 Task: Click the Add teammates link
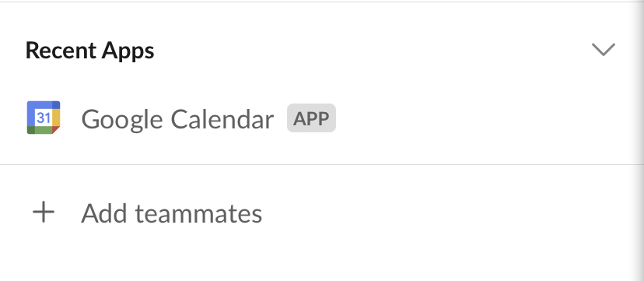tap(171, 213)
